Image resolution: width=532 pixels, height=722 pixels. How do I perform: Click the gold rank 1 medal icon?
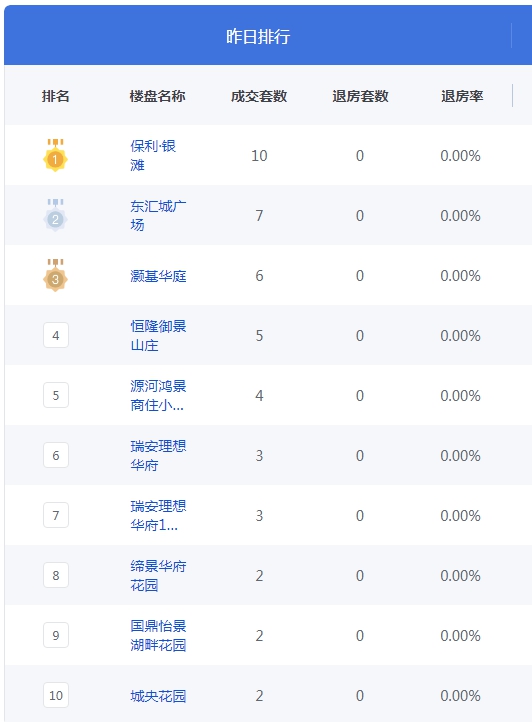(55, 155)
